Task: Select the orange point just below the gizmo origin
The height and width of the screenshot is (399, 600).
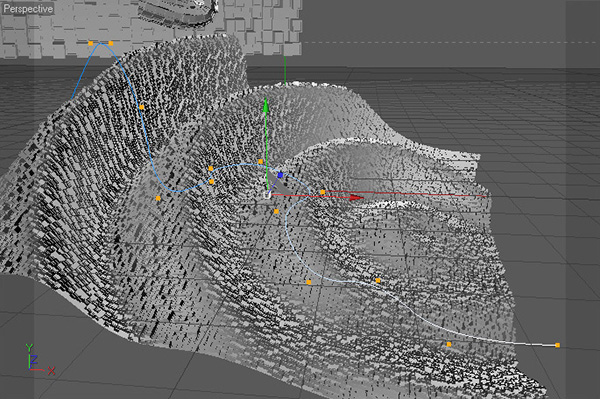Action: [276, 211]
